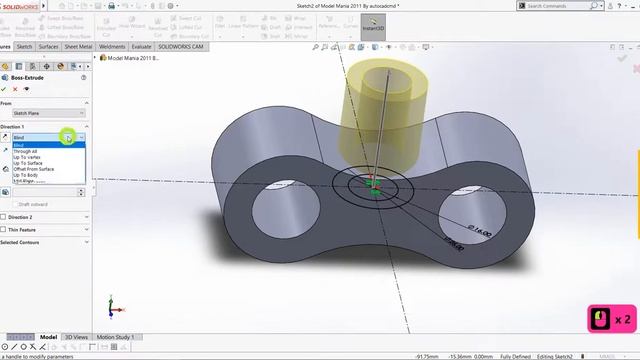Expand the Selected Contours section chevron
The width and height of the screenshot is (640, 360).
[87, 242]
